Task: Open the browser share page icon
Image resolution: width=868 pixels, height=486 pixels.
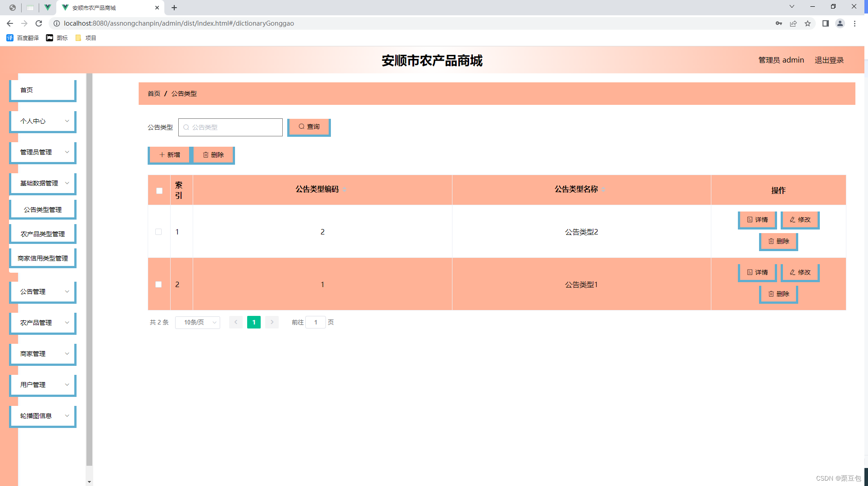Action: (793, 23)
